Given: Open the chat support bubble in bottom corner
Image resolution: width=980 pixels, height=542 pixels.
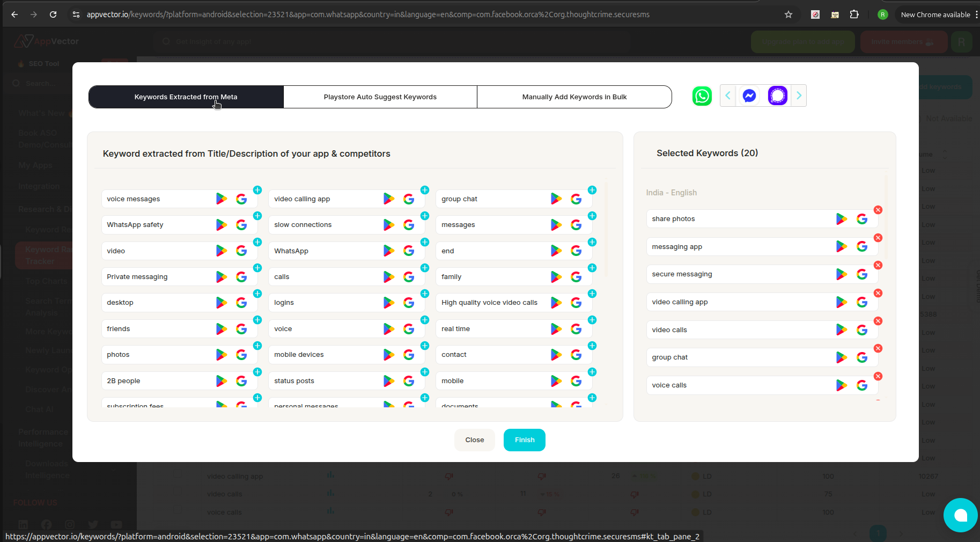Looking at the screenshot, I should tap(961, 515).
